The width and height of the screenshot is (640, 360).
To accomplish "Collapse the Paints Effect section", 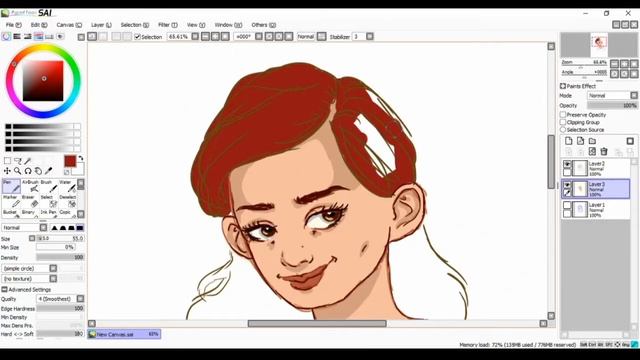I will (563, 86).
